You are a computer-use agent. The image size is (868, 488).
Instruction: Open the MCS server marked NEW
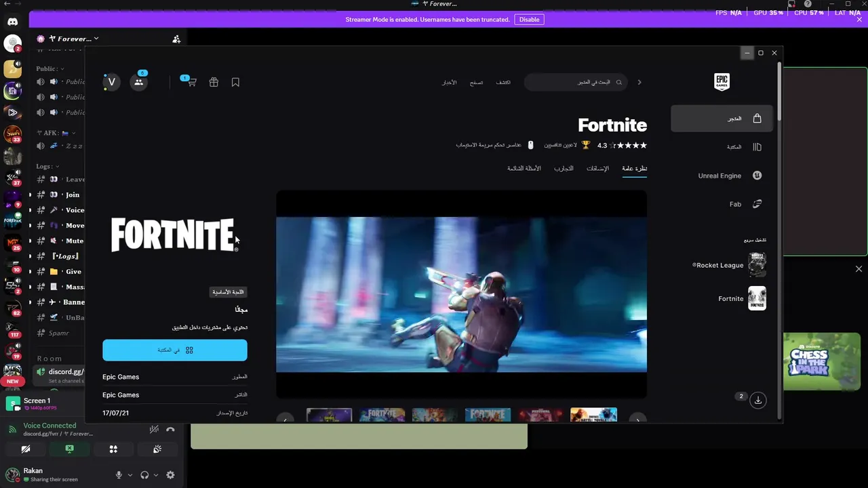pyautogui.click(x=12, y=373)
